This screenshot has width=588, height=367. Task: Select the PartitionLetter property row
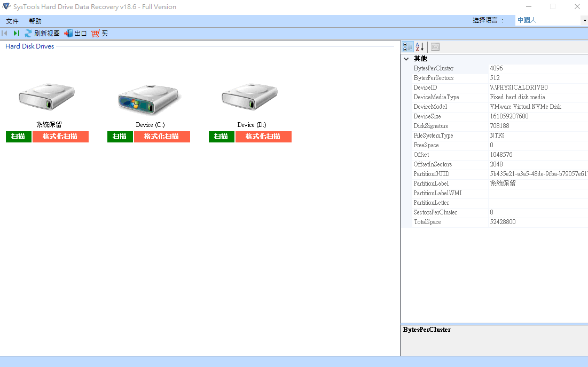(500, 203)
